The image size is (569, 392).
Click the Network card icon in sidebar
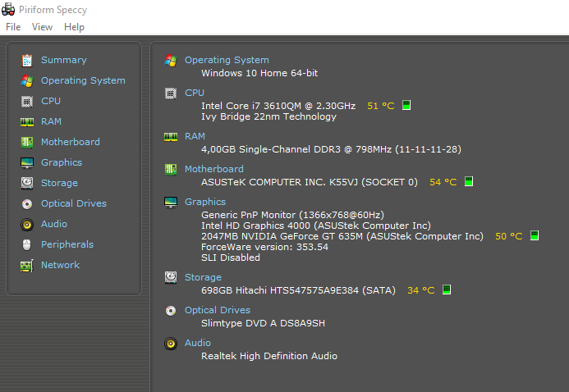[x=27, y=266]
